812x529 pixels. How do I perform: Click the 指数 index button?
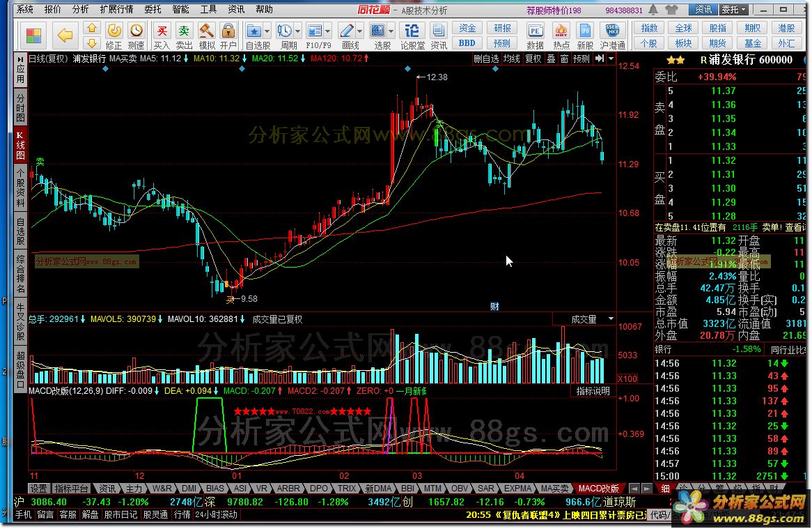[x=650, y=28]
